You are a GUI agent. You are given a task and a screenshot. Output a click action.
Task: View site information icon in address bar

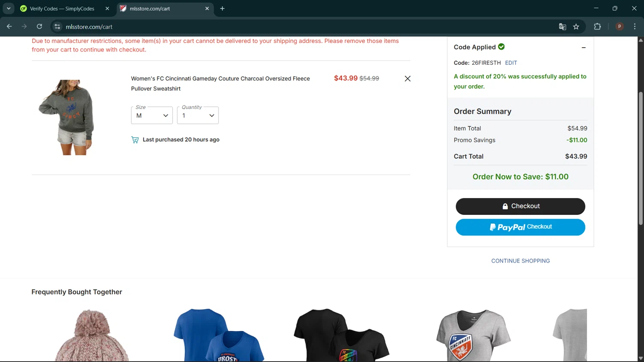pyautogui.click(x=57, y=27)
